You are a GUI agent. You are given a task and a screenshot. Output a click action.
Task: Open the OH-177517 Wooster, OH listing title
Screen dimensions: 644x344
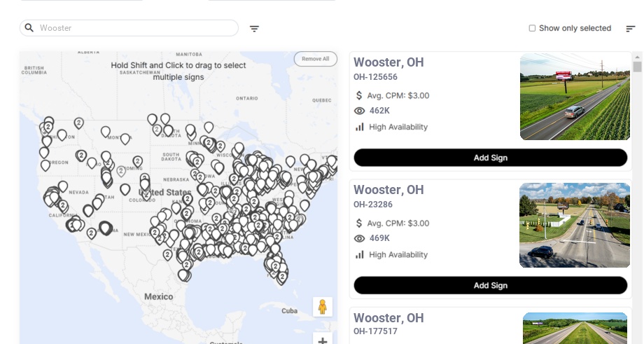coord(388,318)
